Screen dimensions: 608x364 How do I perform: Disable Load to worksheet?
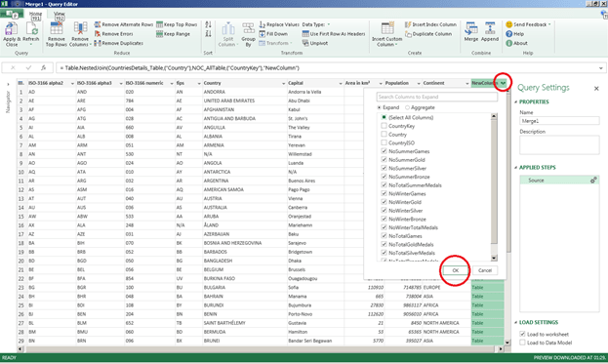[522, 334]
